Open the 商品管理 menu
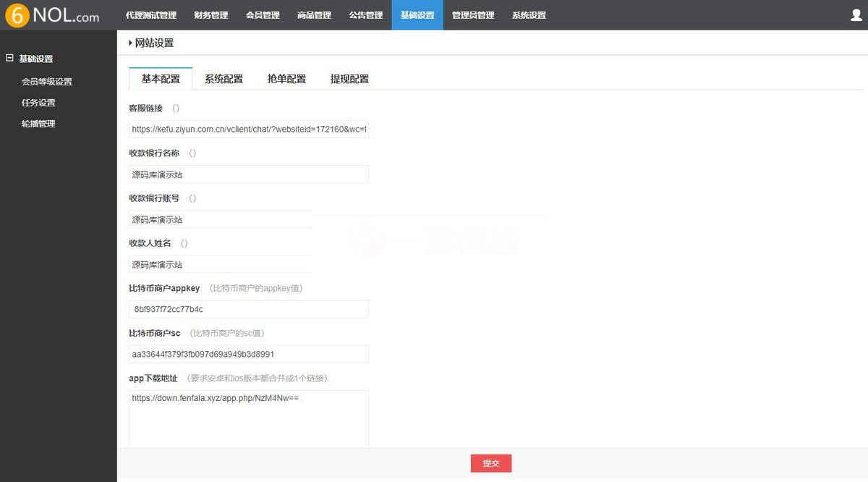 click(x=314, y=14)
